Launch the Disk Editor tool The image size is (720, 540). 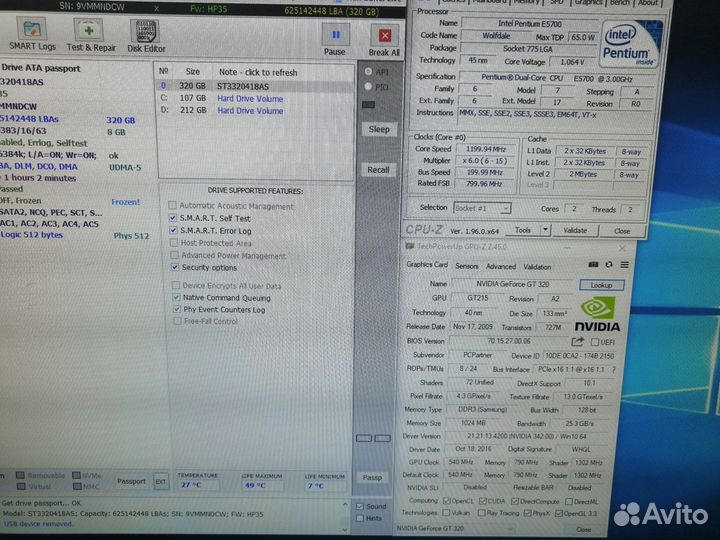click(146, 35)
